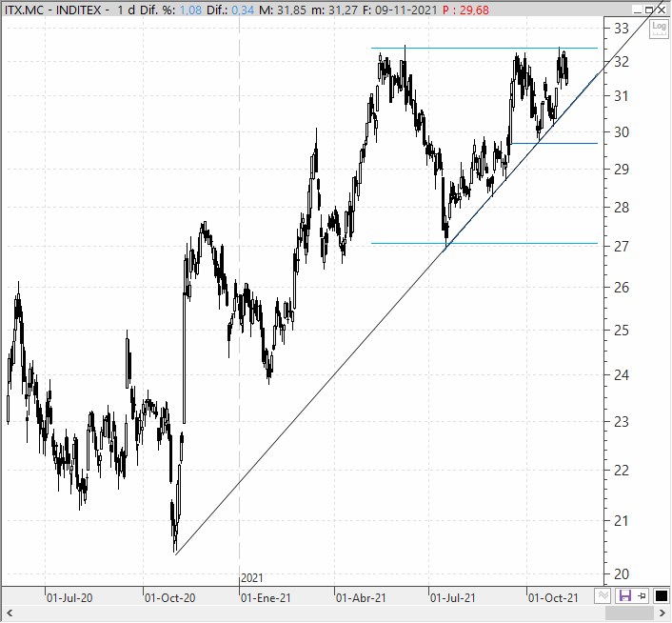The height and width of the screenshot is (623, 672).
Task: Click the horizontal scrollbar thumb
Action: coord(629,613)
